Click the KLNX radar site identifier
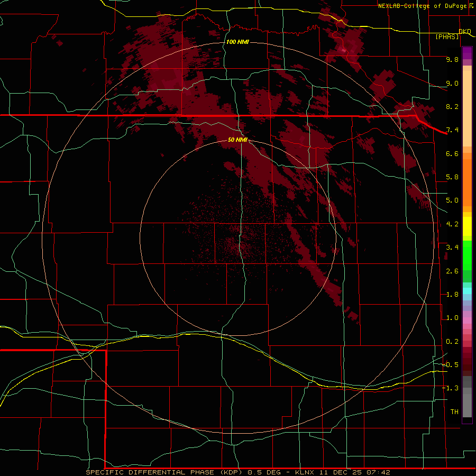The height and width of the screenshot is (476, 476). tap(305, 472)
